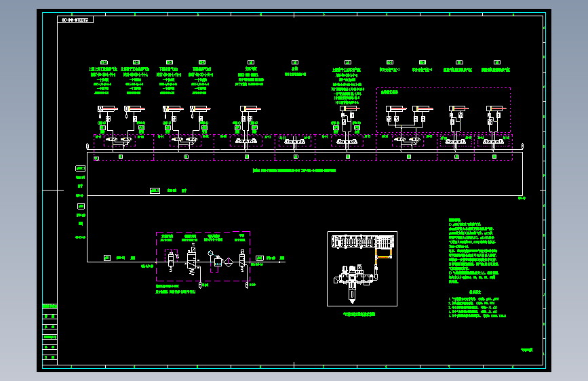Image resolution: width=588 pixels, height=381 pixels.
Task: Click the pressure gauge circle in air preparation unit
Action: coord(210,253)
